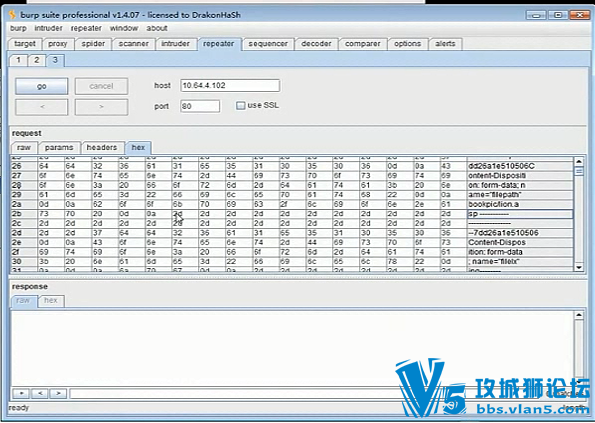Click the 'sp' text cell in row 2b
The width and height of the screenshot is (595, 423).
tap(519, 214)
